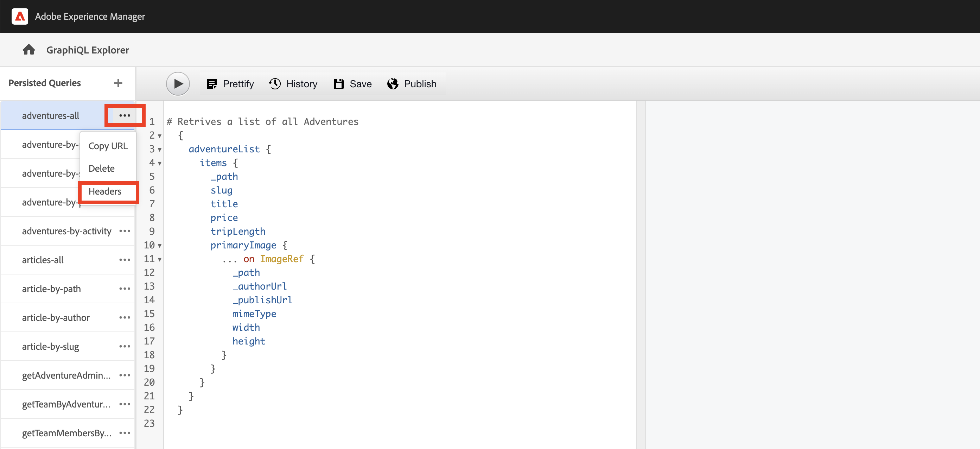Collapse the items block on line 4
The image size is (980, 449).
(160, 163)
